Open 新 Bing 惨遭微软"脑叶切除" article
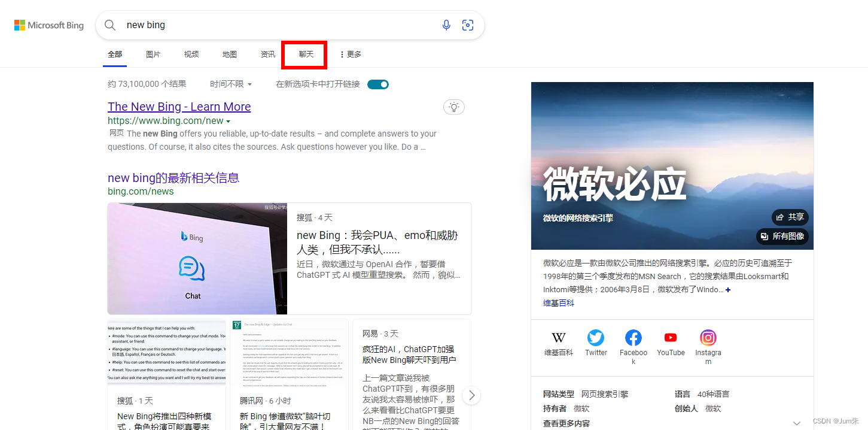 coord(285,422)
